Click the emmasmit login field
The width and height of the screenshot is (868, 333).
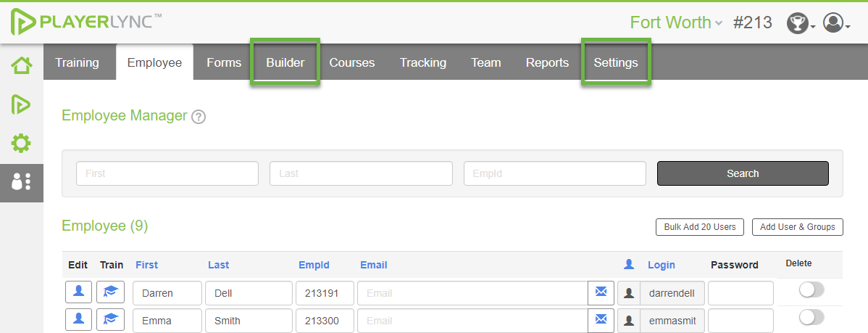(672, 320)
